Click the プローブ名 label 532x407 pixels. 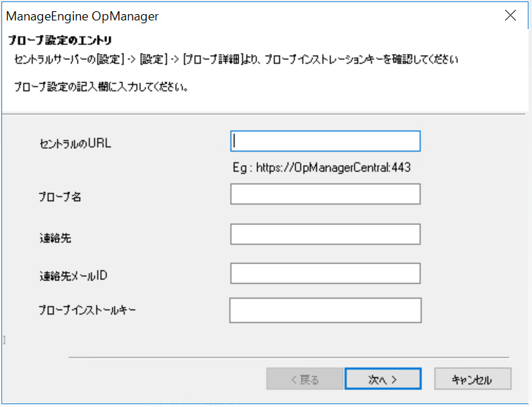point(60,196)
